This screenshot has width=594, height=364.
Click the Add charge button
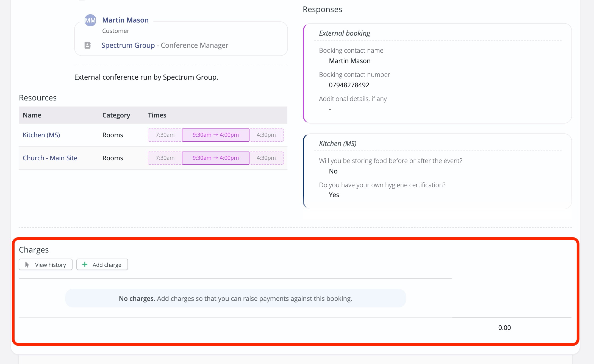(x=102, y=264)
